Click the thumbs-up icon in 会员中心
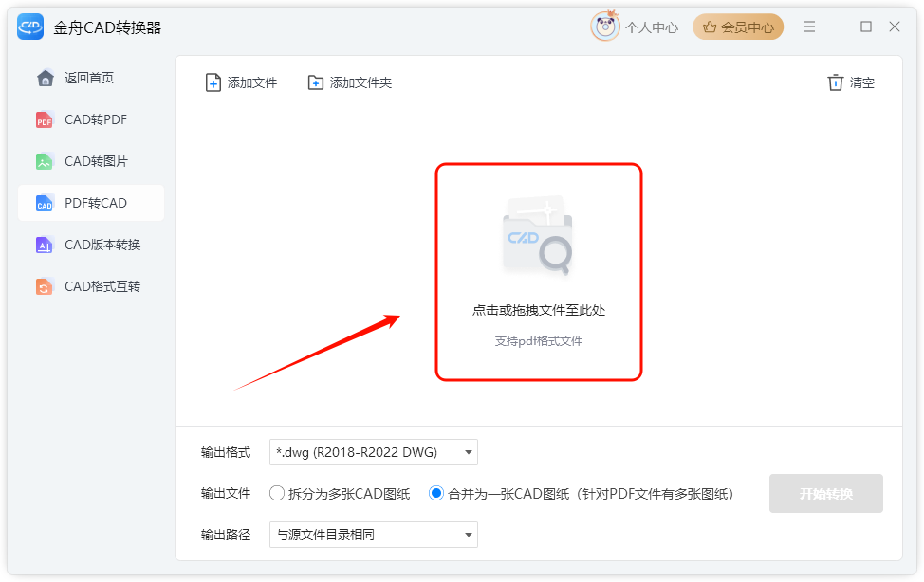This screenshot has width=924, height=582. tap(710, 27)
